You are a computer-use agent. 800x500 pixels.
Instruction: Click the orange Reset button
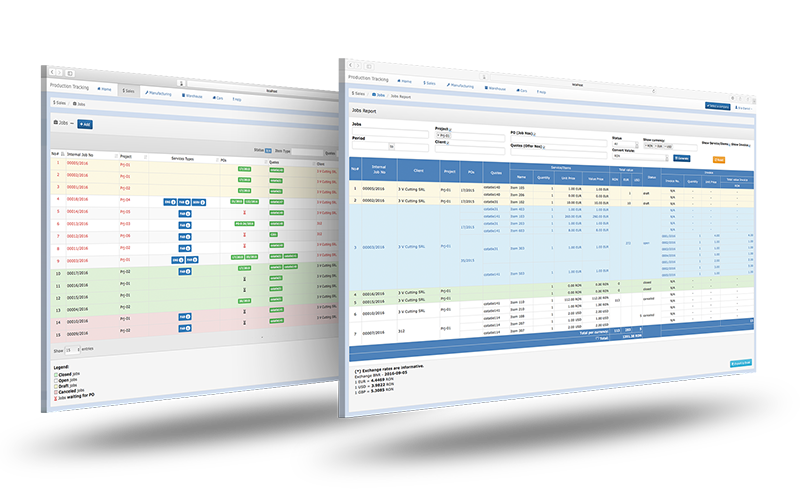coord(718,160)
